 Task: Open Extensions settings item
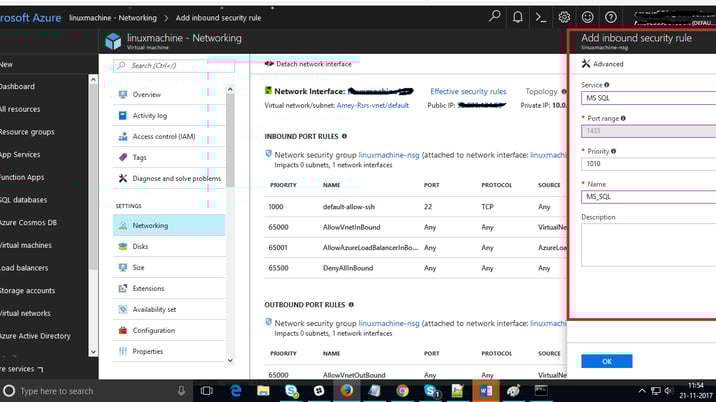pos(169,288)
